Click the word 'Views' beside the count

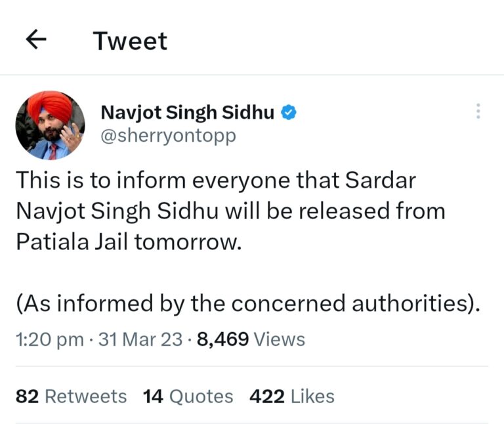(280, 339)
